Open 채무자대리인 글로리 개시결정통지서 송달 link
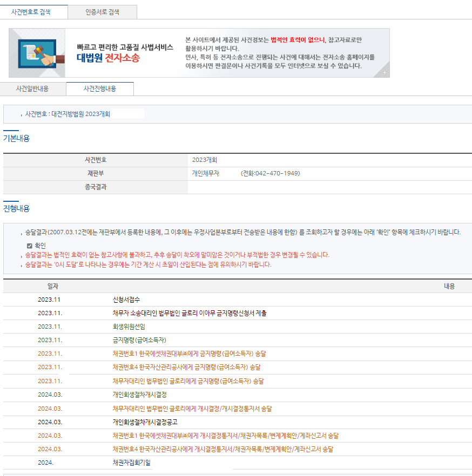The width and height of the screenshot is (472, 476). [x=192, y=409]
